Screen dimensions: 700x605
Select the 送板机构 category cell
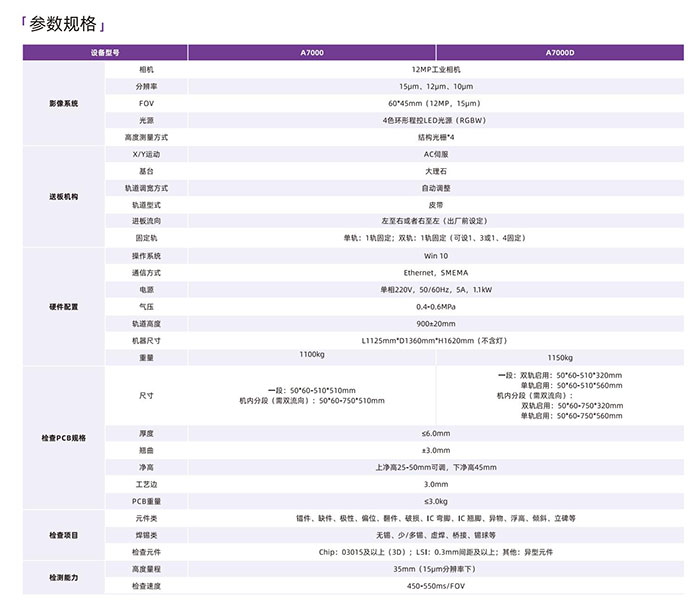click(63, 196)
